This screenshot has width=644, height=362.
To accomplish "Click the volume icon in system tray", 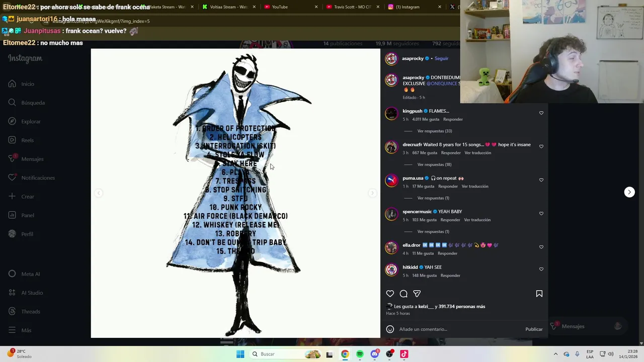I will click(611, 354).
